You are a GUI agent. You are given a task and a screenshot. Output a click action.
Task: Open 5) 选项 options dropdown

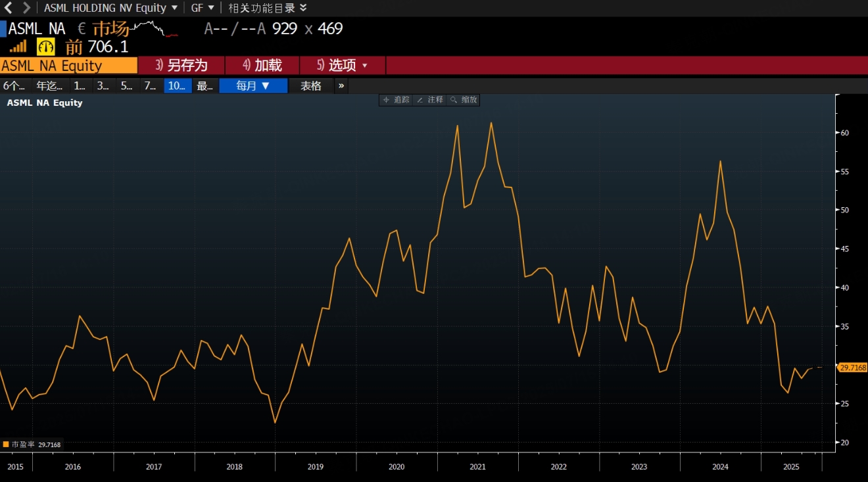pos(343,65)
